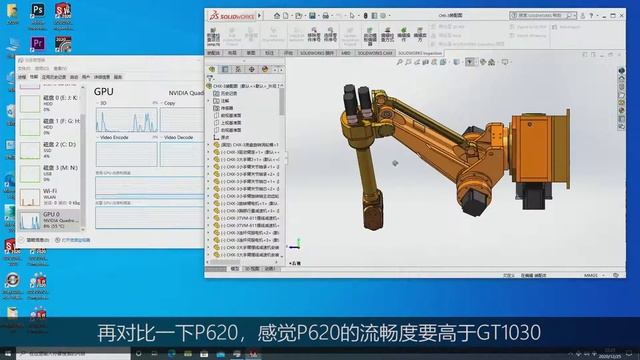Click the Select cursor tool icon

tap(352, 16)
